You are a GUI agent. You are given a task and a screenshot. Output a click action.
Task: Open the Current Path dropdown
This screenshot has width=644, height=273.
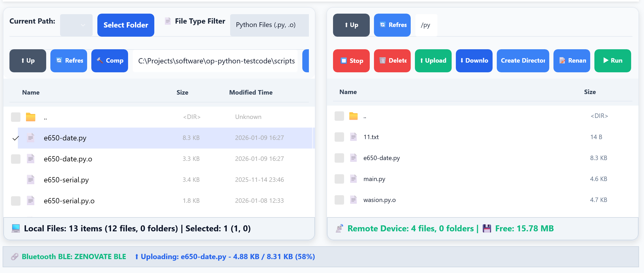[x=76, y=25]
